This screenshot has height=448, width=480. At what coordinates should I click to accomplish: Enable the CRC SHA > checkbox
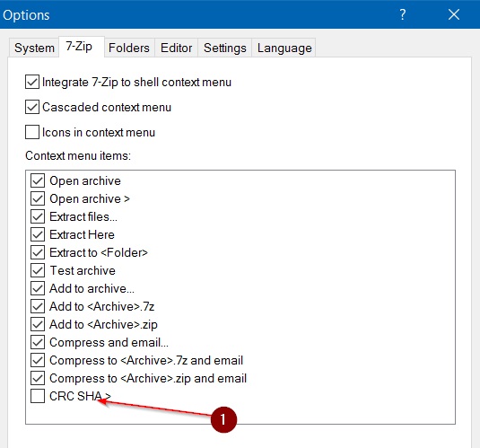pos(38,396)
